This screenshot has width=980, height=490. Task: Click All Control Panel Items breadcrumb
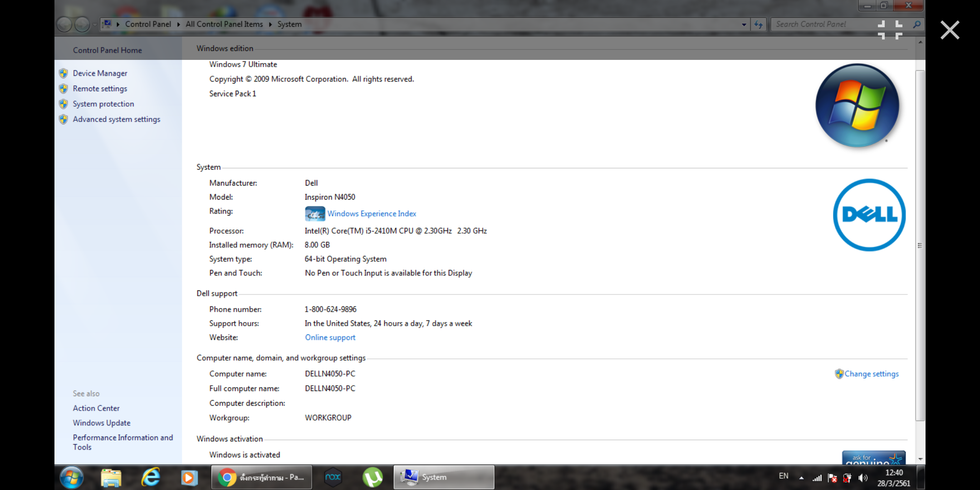pyautogui.click(x=224, y=24)
